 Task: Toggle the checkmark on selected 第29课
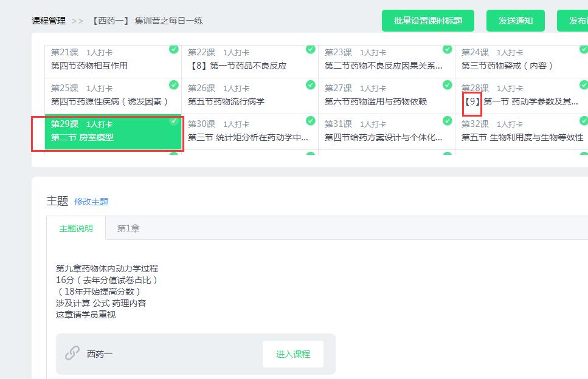(174, 121)
